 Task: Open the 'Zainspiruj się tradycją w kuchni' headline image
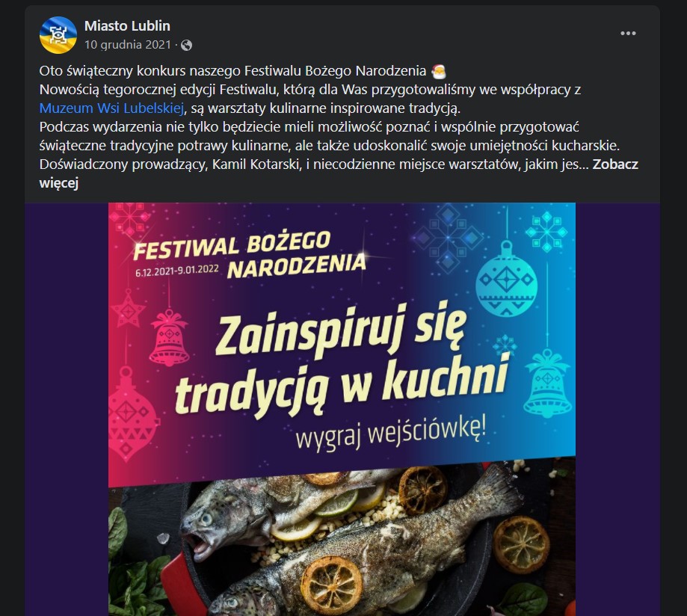coord(342,358)
